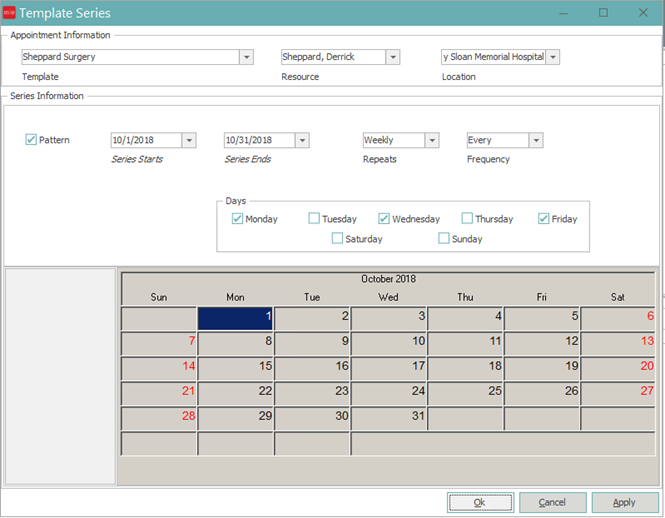Click the Sheppard Surgery template field
The height and width of the screenshot is (518, 665).
[x=131, y=57]
